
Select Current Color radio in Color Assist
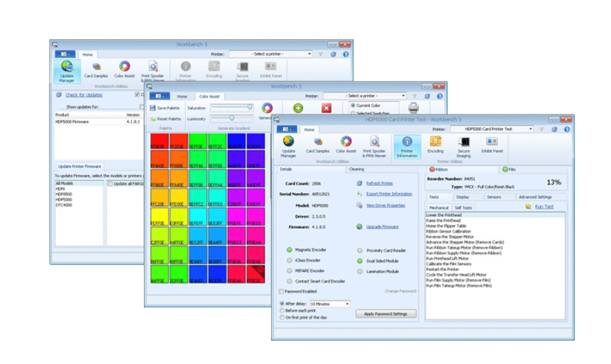353,106
